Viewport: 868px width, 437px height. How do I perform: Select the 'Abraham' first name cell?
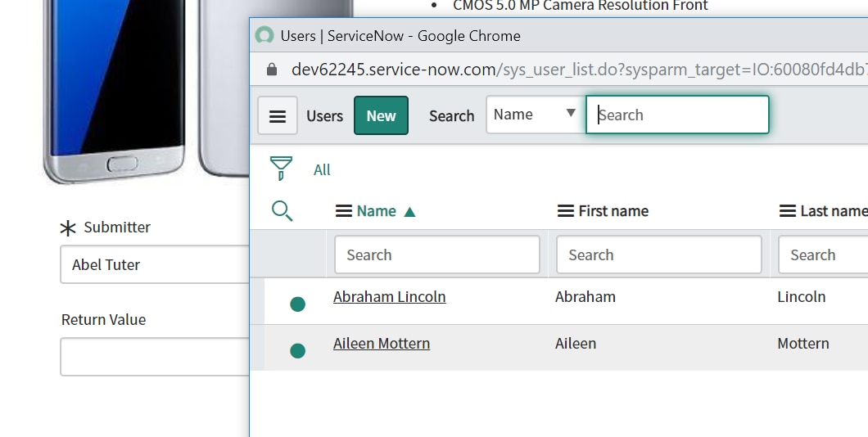tap(585, 297)
